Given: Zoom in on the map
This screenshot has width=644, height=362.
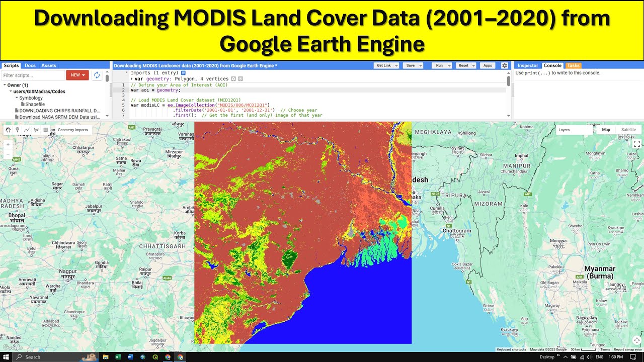Looking at the screenshot, I should 8,144.
